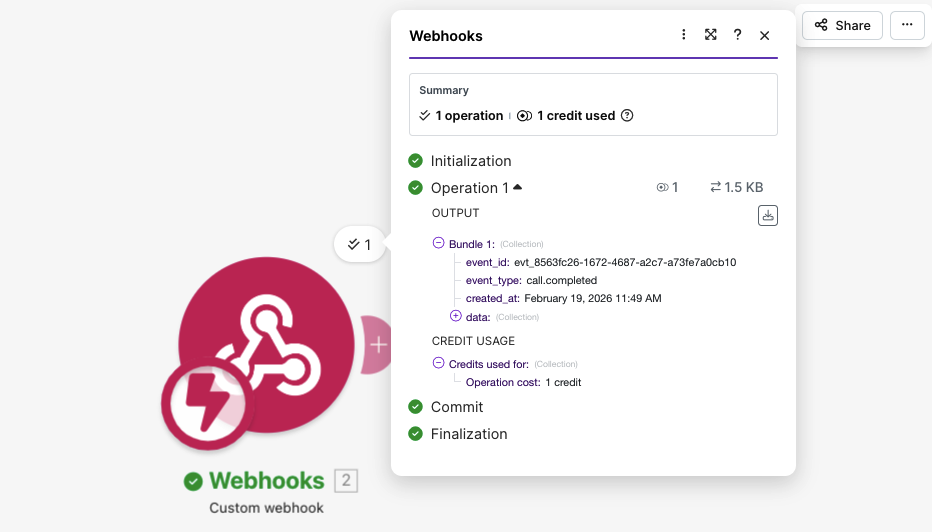The width and height of the screenshot is (932, 532).
Task: Click the event_id value text
Action: (x=624, y=262)
